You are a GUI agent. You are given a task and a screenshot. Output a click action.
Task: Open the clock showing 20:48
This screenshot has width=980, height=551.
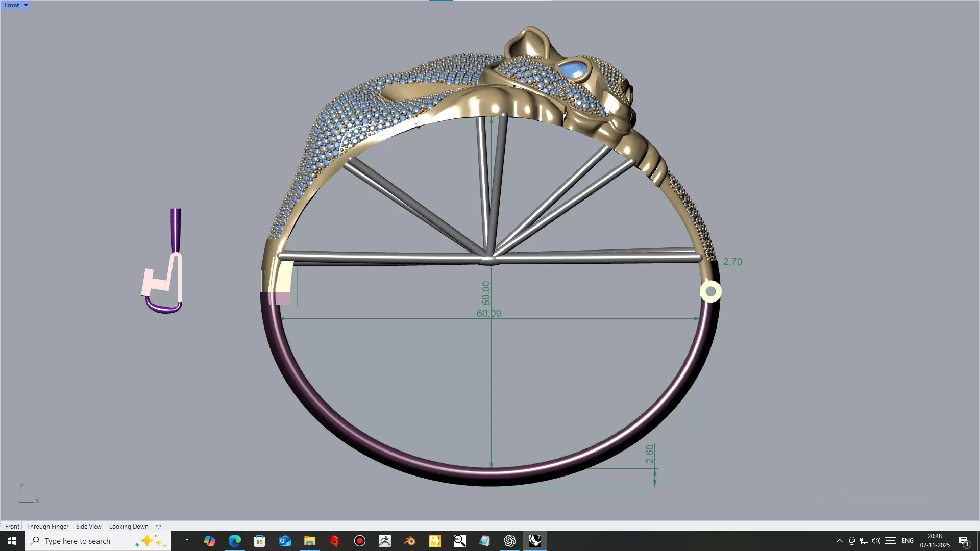click(935, 541)
